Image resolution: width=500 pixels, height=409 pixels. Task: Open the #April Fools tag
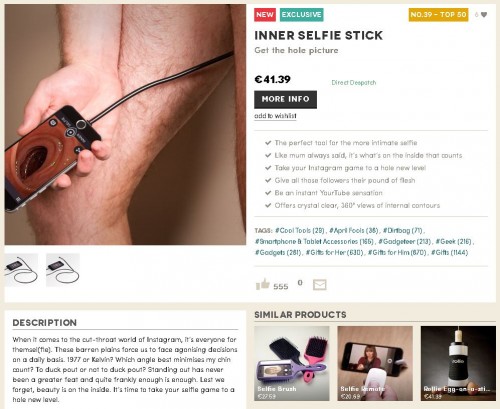tap(354, 231)
